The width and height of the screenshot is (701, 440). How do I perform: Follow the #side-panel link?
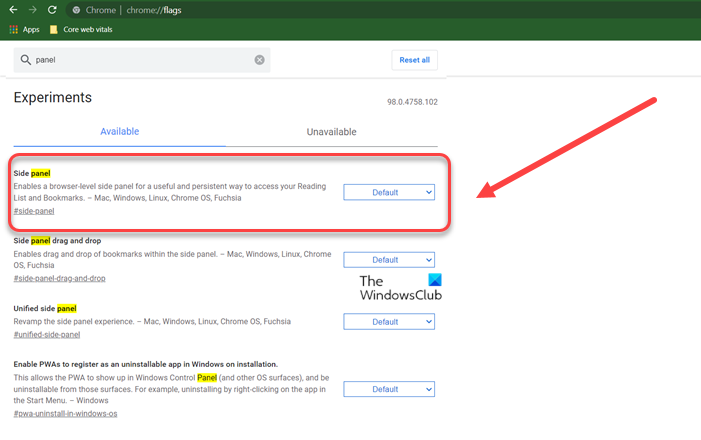[x=34, y=211]
